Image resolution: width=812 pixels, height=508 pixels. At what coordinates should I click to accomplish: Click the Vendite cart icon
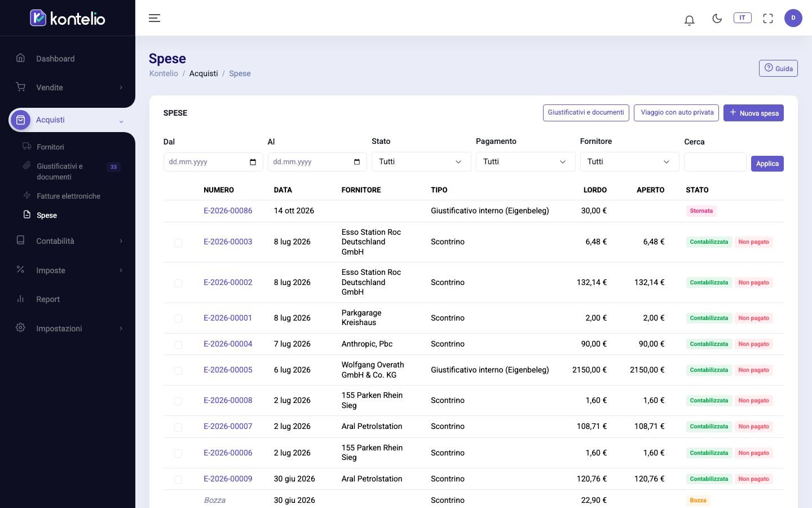click(21, 87)
